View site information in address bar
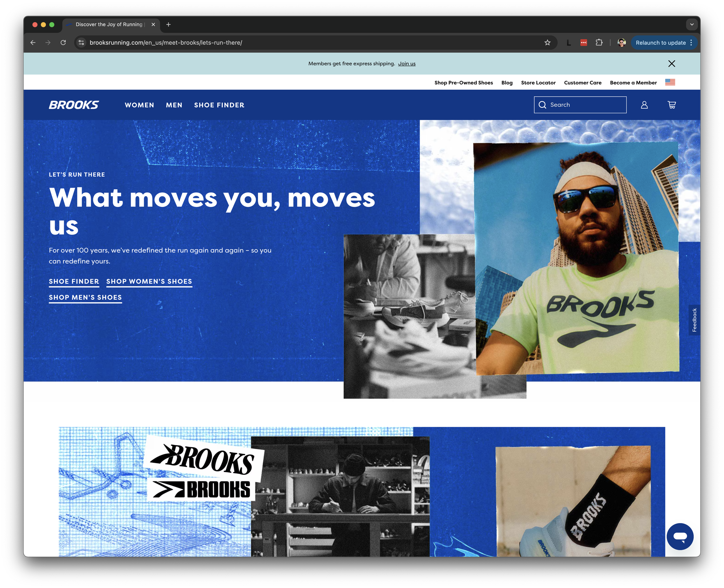Screen dimensions: 724x588 pyautogui.click(x=81, y=43)
